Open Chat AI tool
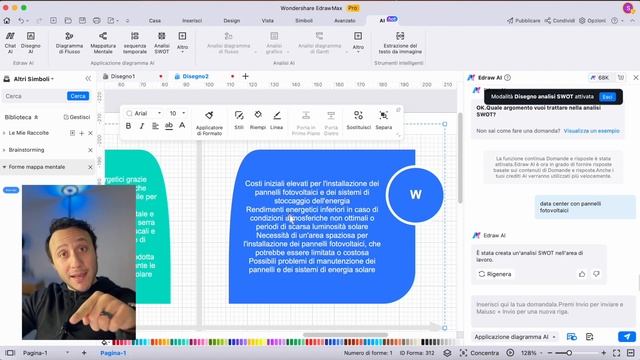The width and height of the screenshot is (640, 360). tap(10, 42)
